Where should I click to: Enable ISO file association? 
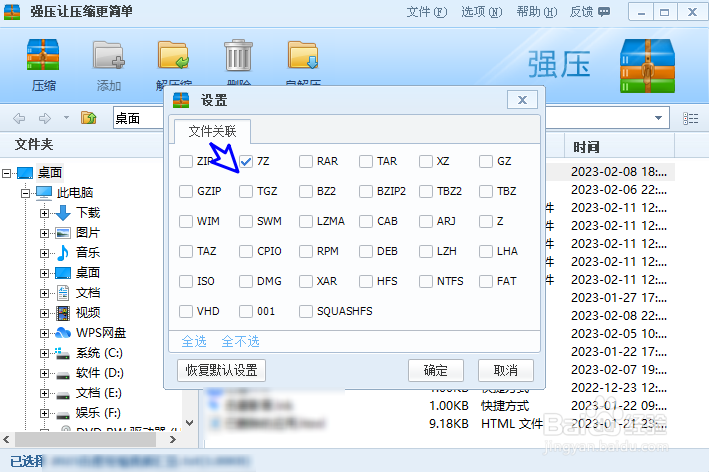(186, 281)
